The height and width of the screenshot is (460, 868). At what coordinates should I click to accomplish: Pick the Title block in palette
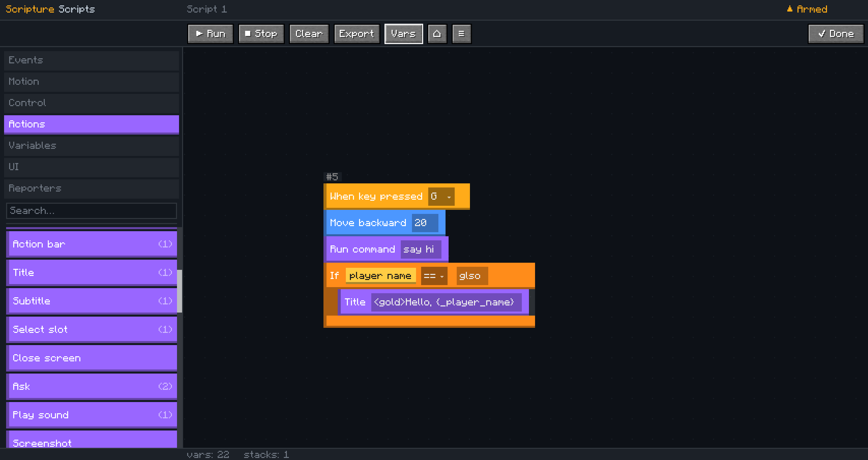(x=92, y=273)
